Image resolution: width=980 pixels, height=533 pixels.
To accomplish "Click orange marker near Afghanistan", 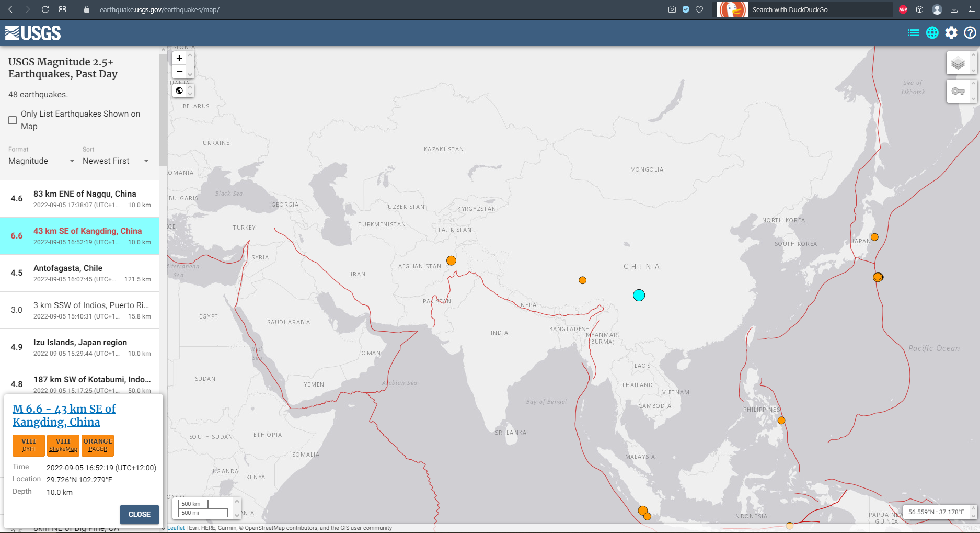I will click(451, 260).
